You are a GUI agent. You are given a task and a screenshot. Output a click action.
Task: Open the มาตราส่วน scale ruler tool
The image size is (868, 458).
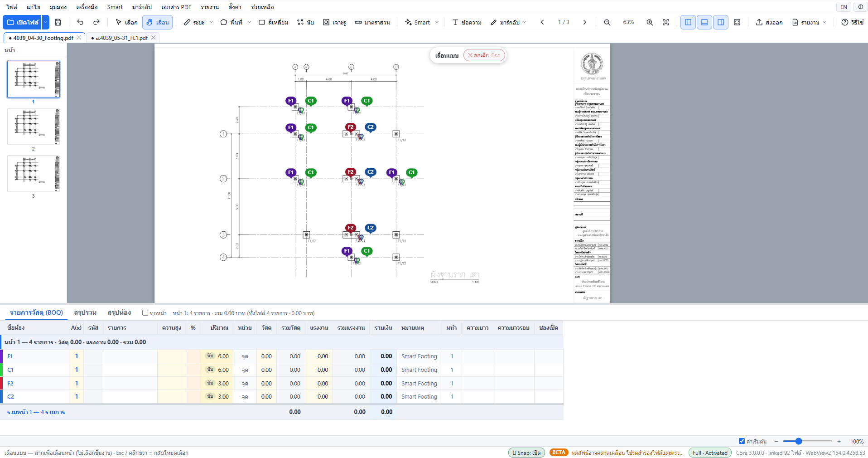(x=372, y=22)
